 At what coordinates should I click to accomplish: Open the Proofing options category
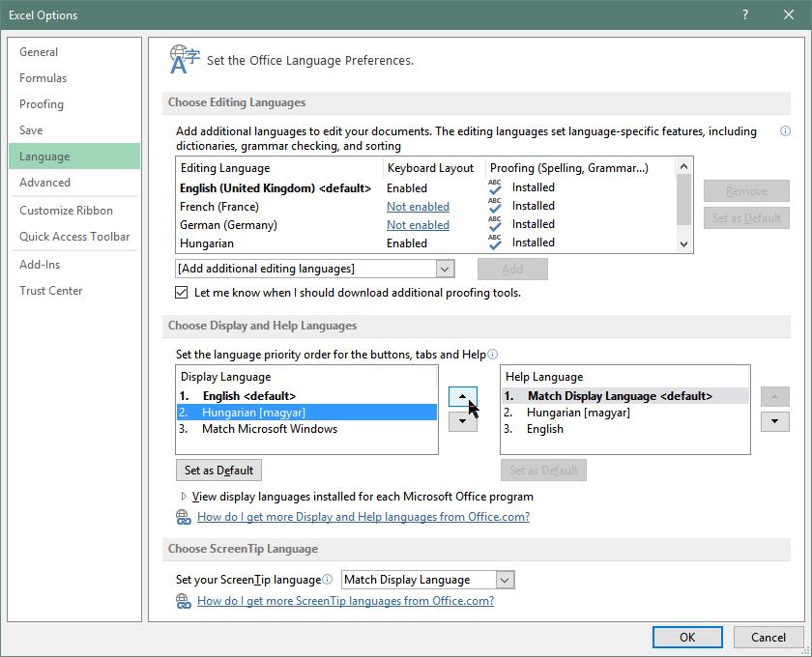pos(74,104)
